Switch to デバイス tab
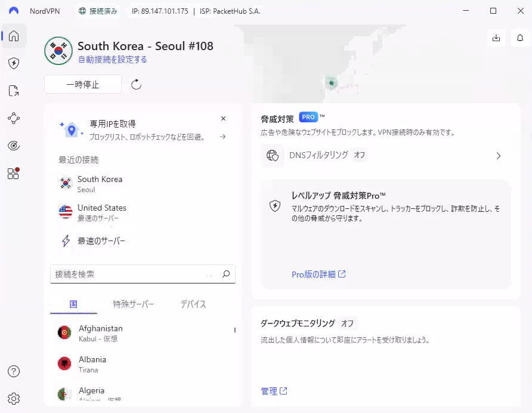 tap(193, 304)
